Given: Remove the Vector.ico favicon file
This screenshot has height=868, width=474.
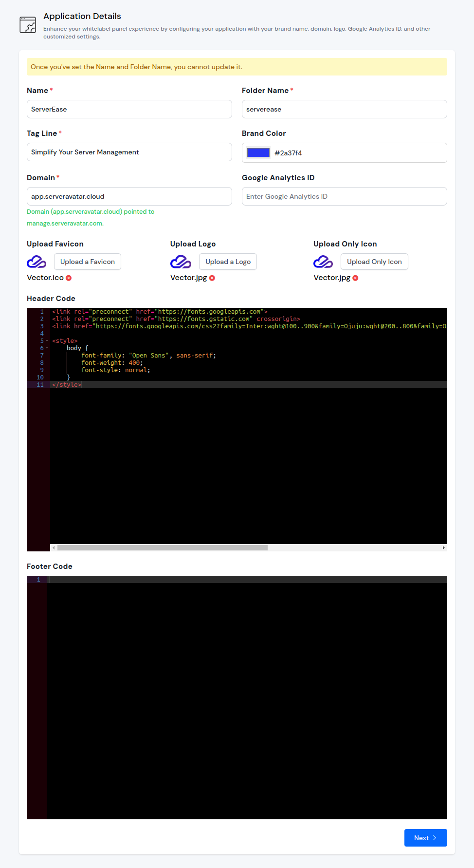Looking at the screenshot, I should [x=69, y=278].
